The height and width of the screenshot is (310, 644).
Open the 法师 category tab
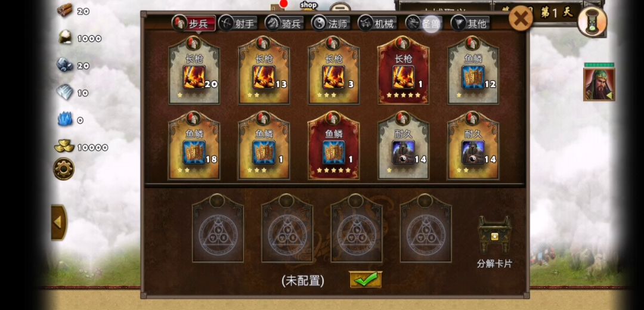[331, 23]
